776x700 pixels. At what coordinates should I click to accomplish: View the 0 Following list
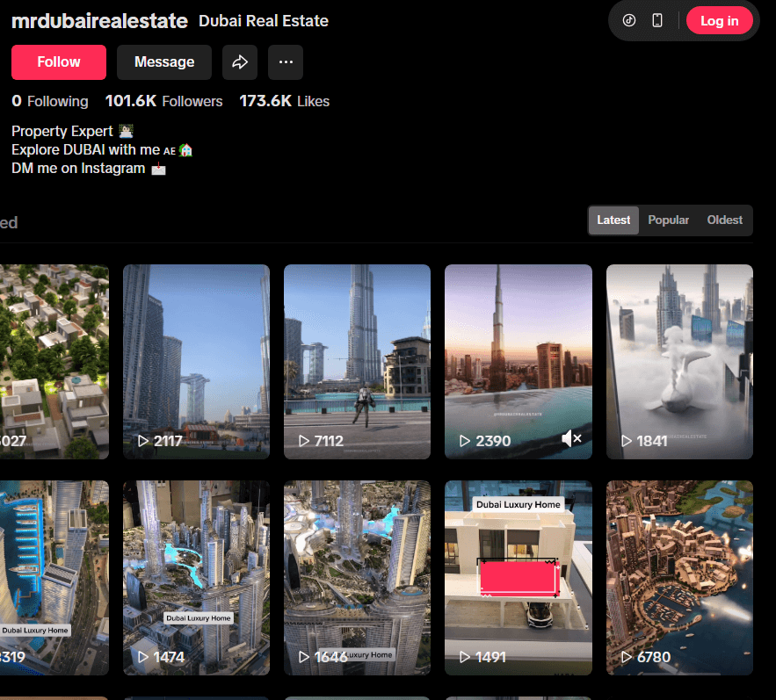point(50,101)
